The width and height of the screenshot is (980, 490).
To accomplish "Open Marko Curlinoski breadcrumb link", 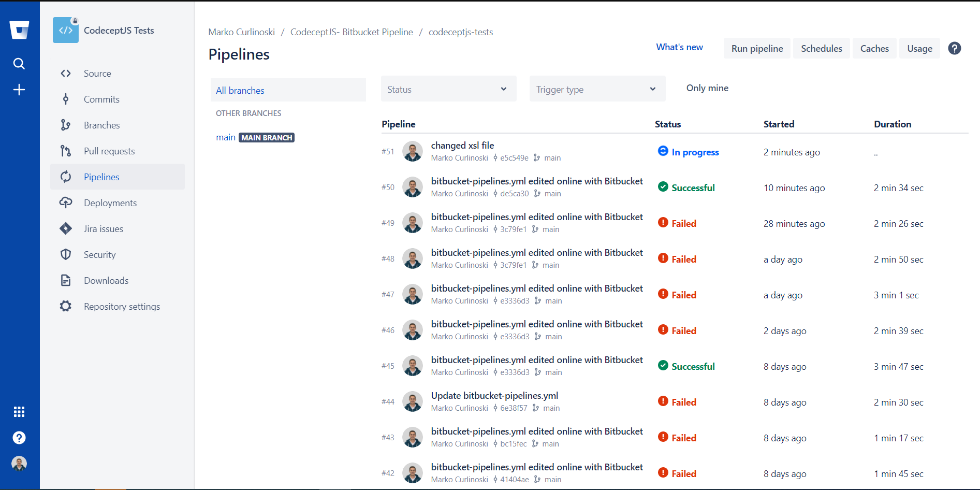I will click(241, 32).
